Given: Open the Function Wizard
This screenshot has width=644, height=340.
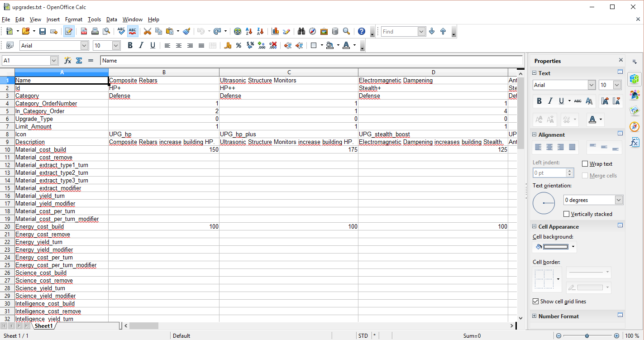Looking at the screenshot, I should tap(67, 60).
